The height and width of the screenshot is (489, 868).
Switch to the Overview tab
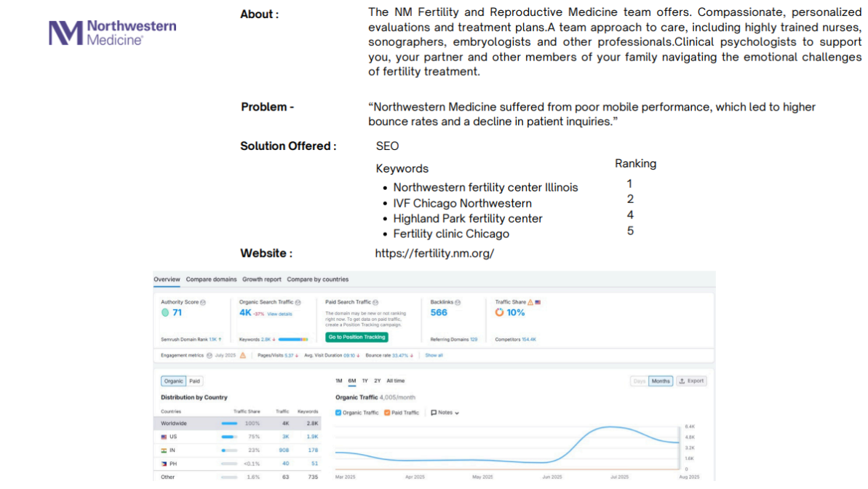[167, 279]
